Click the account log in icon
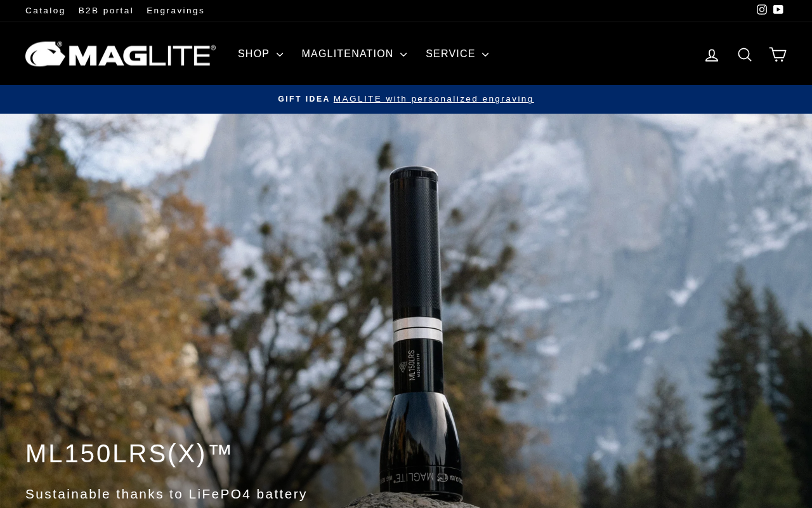The height and width of the screenshot is (508, 812). pyautogui.click(x=712, y=55)
